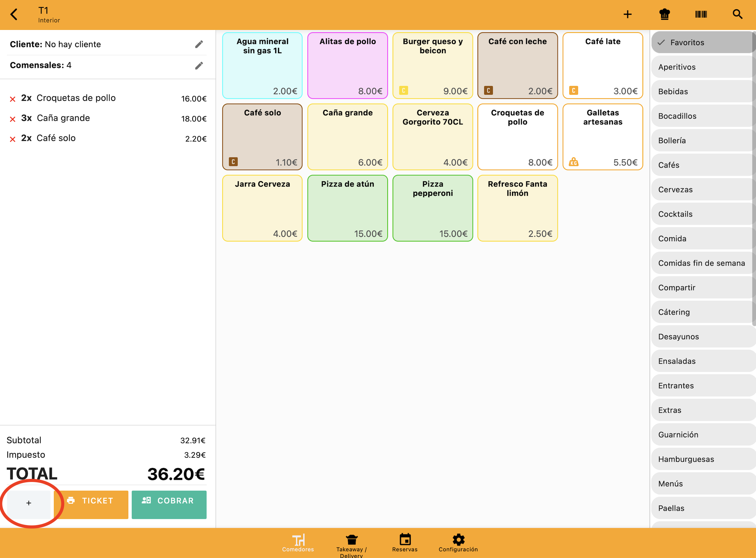
Task: Delete the Caña grande order line
Action: pos(12,119)
